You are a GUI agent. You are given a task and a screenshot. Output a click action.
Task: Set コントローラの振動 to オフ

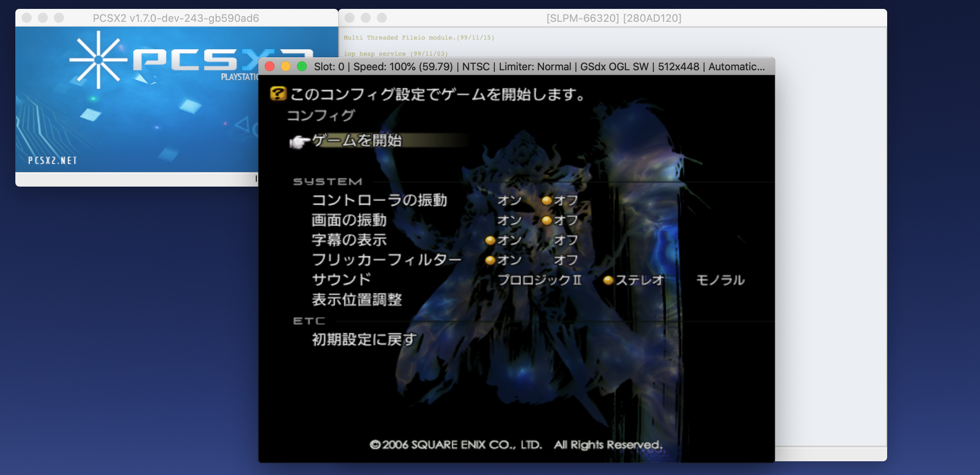pyautogui.click(x=565, y=200)
